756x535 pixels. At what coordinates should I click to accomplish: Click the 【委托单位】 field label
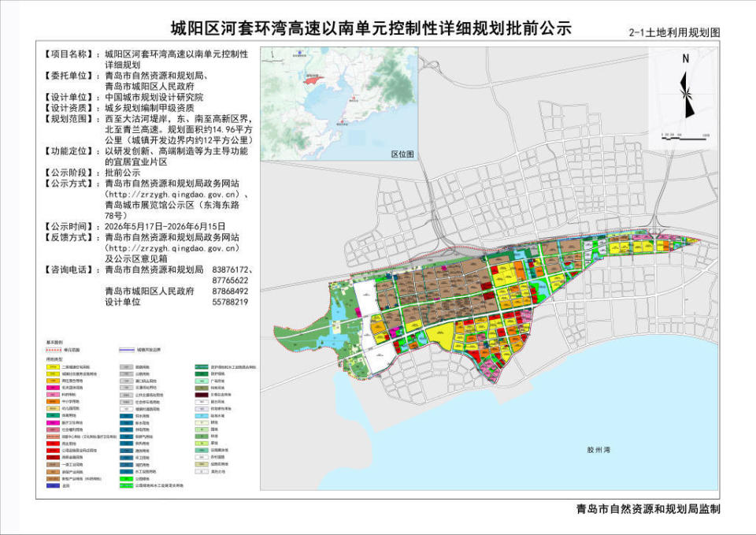68,76
